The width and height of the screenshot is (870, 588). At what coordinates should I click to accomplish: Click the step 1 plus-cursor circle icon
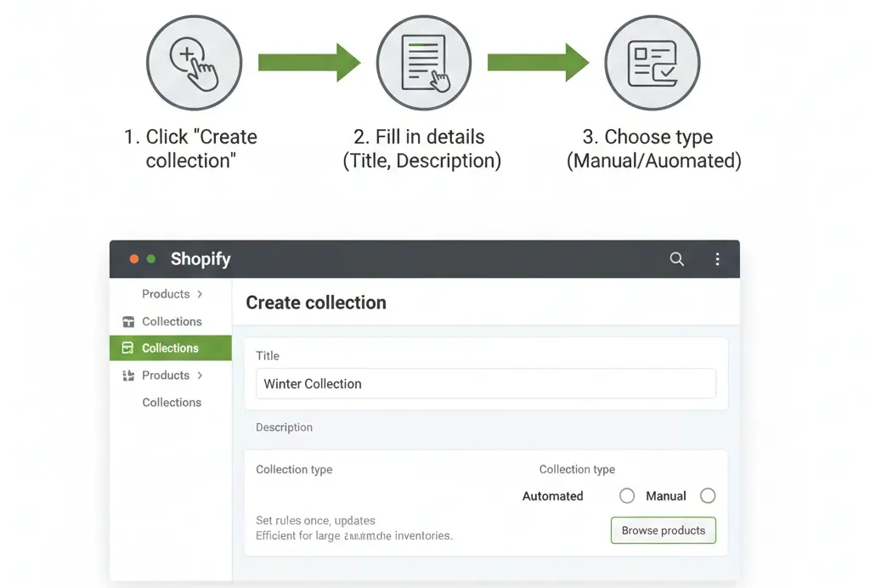(x=195, y=63)
